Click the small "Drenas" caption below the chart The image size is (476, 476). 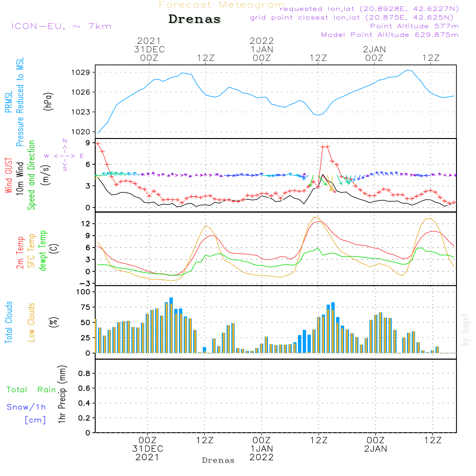[218, 460]
